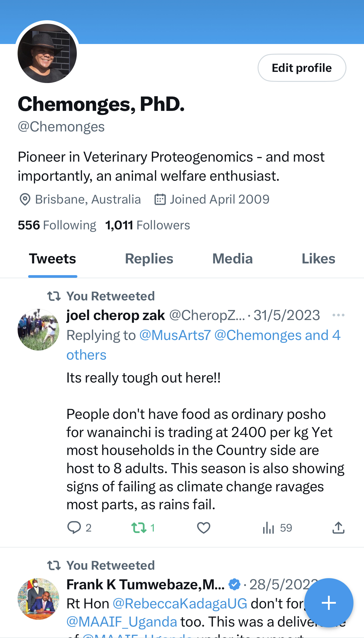Undo the retweet on joel cherop's tweet
The height and width of the screenshot is (638, 364).
tap(139, 527)
